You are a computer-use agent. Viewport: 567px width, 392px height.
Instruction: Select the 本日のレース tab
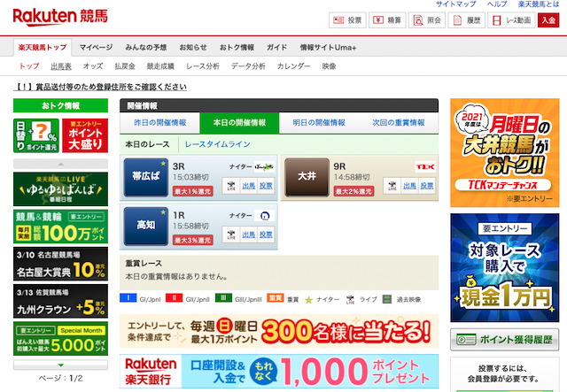pyautogui.click(x=148, y=144)
